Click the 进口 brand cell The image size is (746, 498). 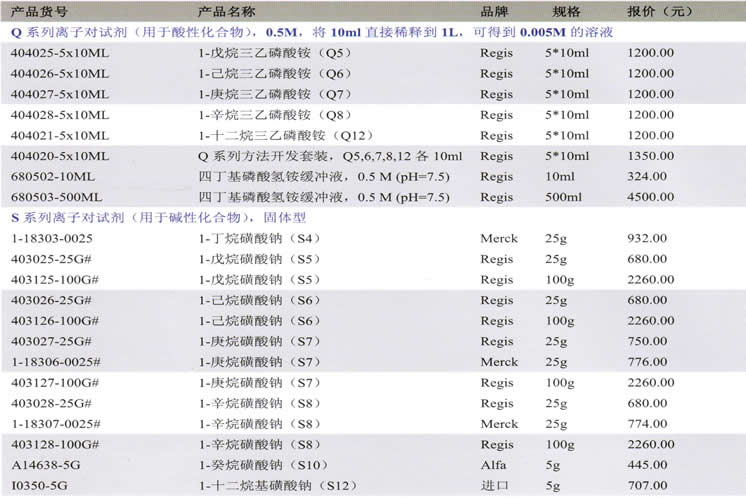[x=493, y=486]
